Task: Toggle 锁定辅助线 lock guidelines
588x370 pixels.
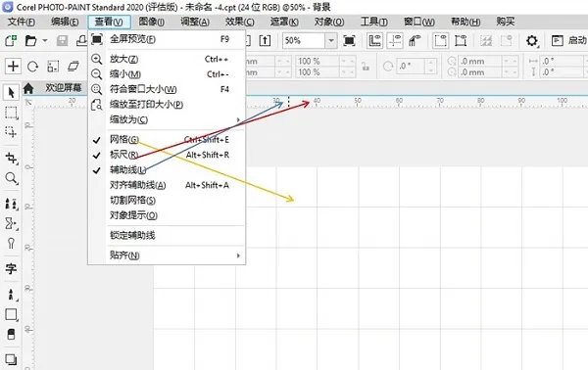Action: (x=167, y=235)
